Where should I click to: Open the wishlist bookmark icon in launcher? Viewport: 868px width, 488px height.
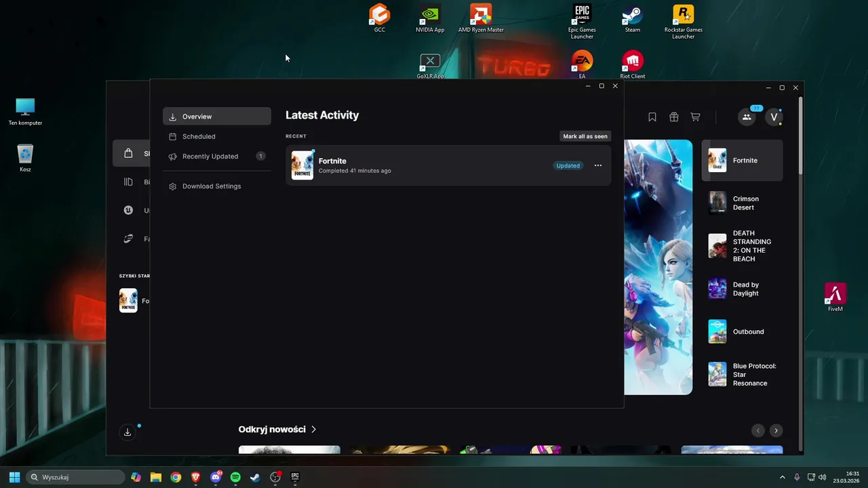(x=652, y=117)
